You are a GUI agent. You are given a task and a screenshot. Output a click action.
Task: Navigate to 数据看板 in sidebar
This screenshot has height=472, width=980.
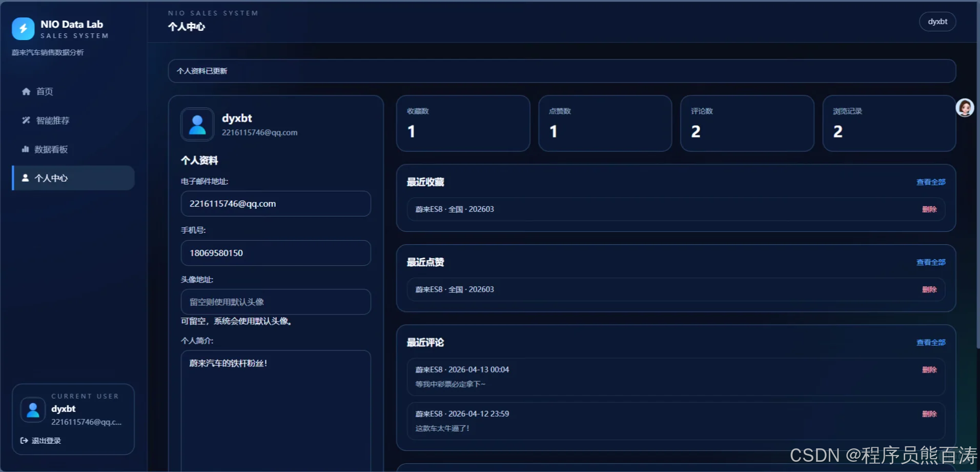tap(73, 149)
